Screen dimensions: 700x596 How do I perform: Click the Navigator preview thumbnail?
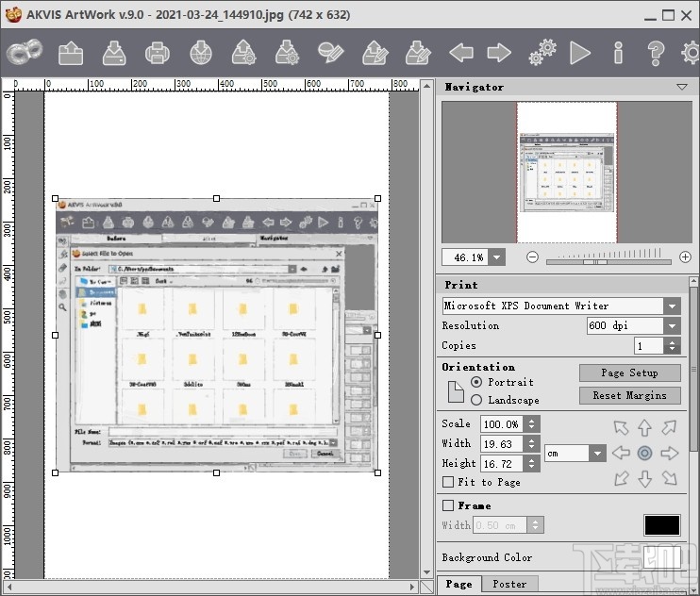(567, 173)
